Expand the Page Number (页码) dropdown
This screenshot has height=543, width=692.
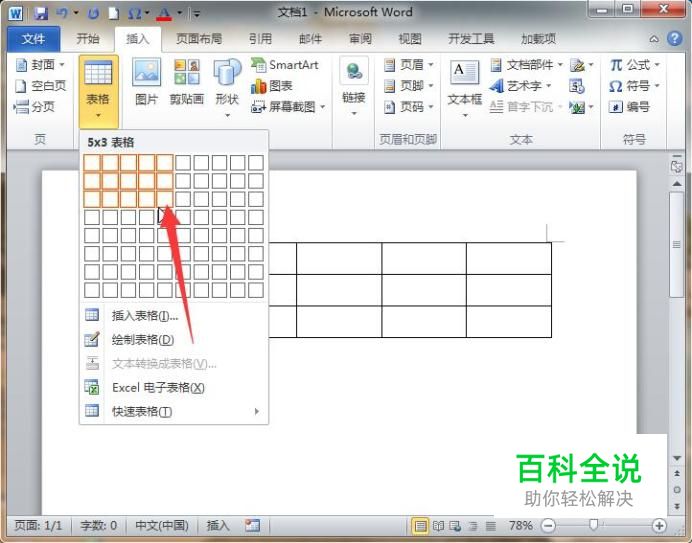(x=431, y=106)
